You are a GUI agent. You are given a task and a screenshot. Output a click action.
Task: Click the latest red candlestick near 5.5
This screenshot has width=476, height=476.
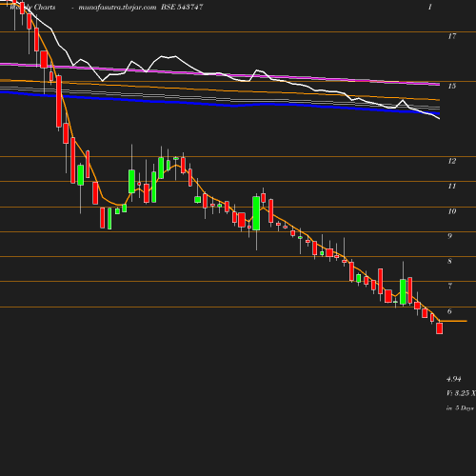coord(440,328)
